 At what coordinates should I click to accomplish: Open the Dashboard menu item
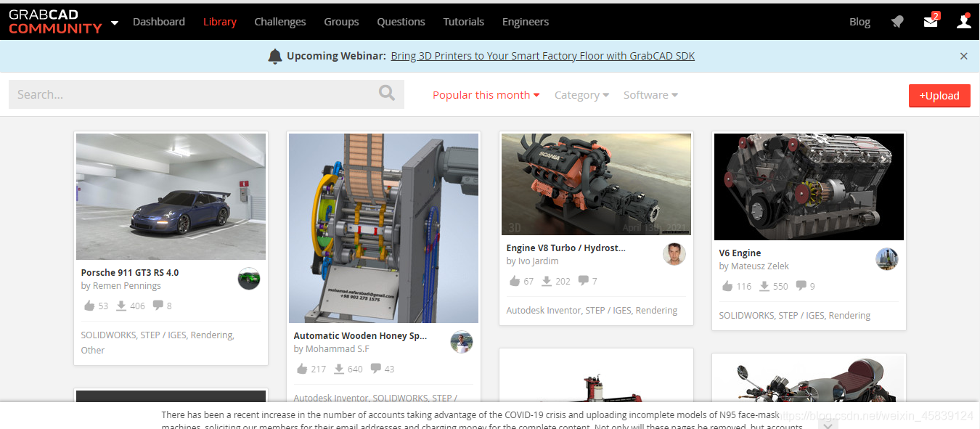click(x=159, y=22)
